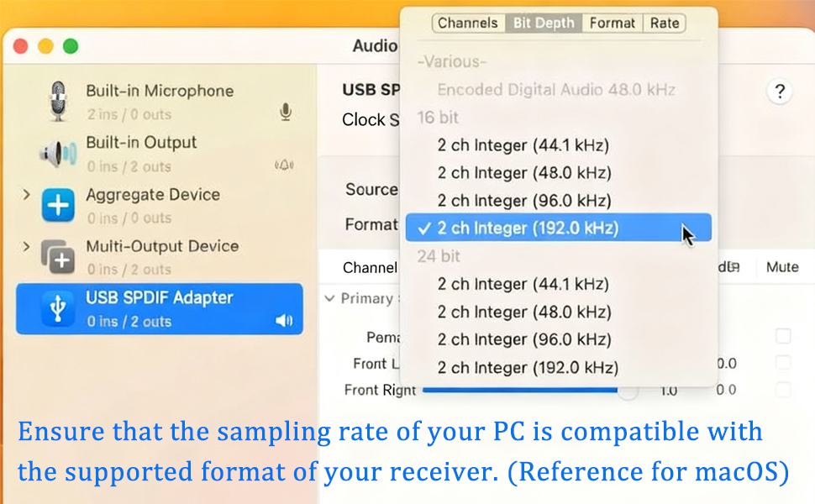This screenshot has width=815, height=504.
Task: Click the Front Right 0.0 dB value
Action: point(726,390)
